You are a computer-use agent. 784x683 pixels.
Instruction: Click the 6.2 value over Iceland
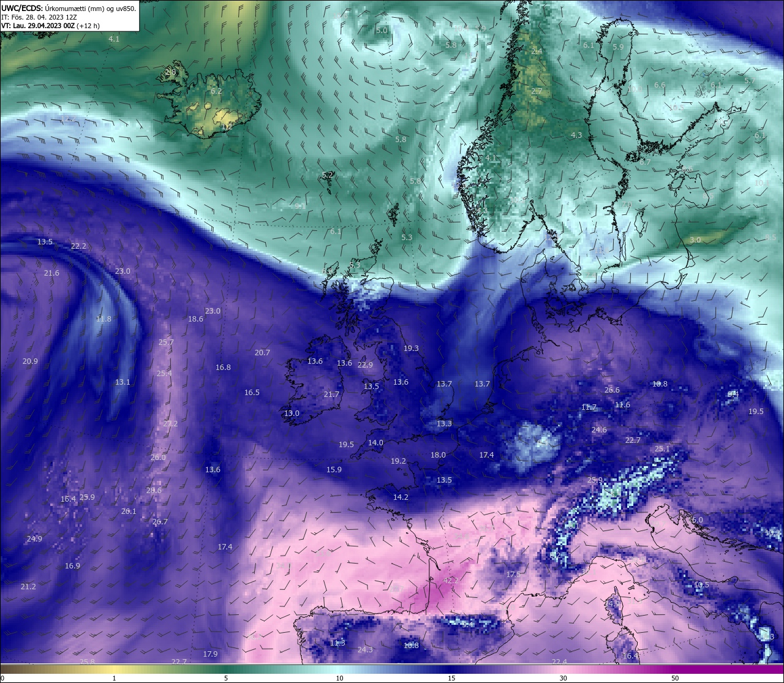tap(216, 91)
